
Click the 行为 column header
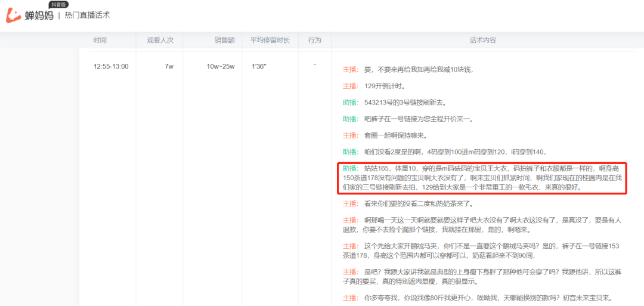pyautogui.click(x=314, y=41)
